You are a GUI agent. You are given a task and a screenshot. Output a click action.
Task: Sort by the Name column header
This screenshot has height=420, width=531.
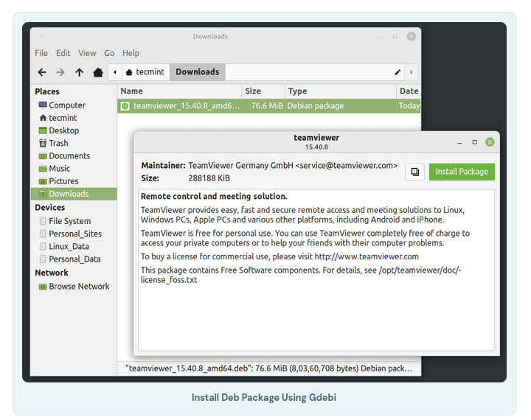pos(180,91)
